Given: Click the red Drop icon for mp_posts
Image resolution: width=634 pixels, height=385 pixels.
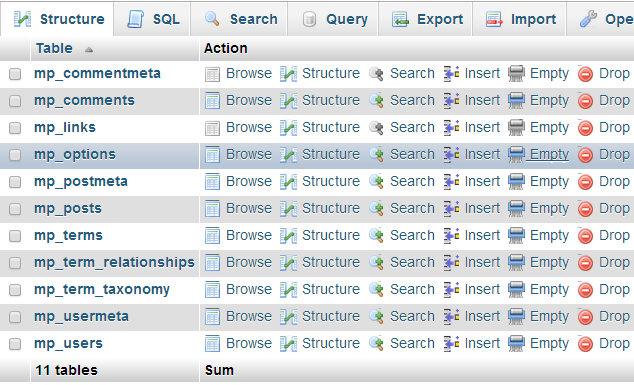Looking at the screenshot, I should pos(585,209).
